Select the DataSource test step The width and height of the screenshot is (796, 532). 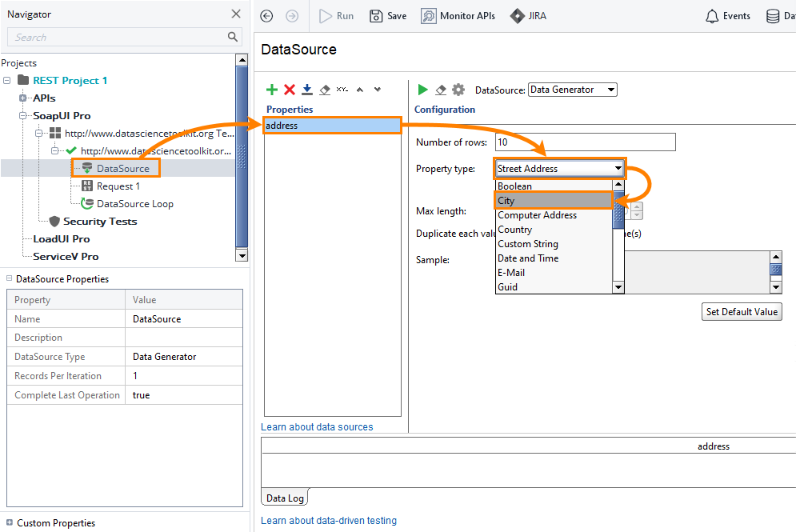(x=123, y=169)
